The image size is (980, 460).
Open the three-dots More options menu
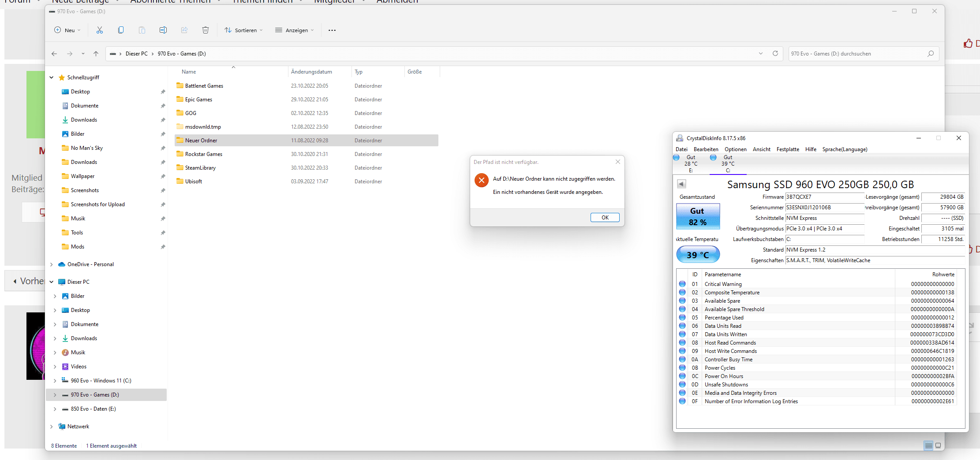[x=332, y=30]
